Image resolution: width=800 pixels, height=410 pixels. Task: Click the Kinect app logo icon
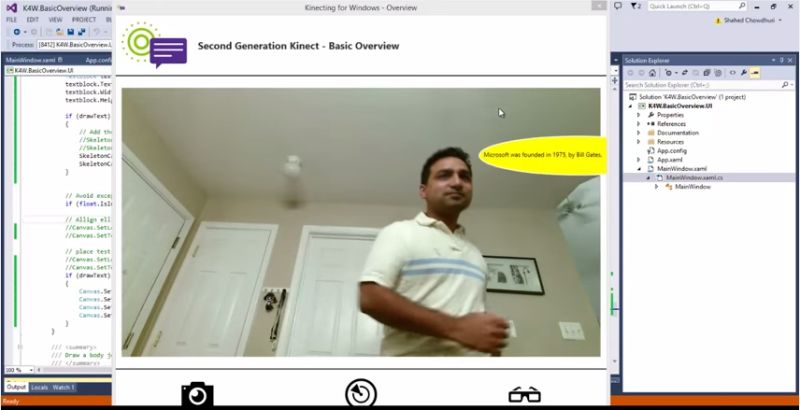(x=155, y=45)
